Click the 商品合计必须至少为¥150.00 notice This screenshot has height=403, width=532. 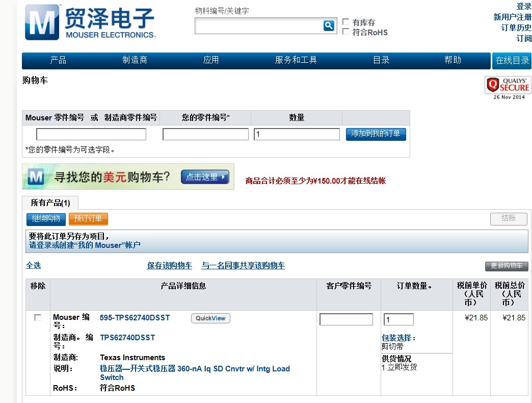point(315,181)
